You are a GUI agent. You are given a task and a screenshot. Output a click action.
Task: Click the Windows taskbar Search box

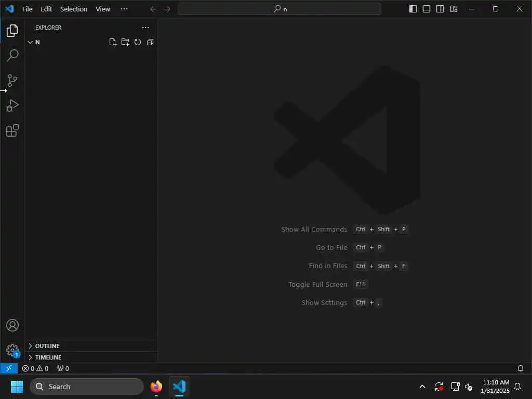[x=87, y=387]
